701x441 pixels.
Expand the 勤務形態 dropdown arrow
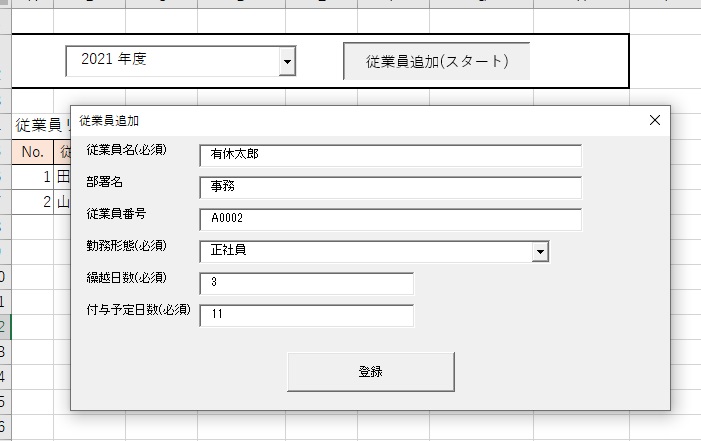coord(541,252)
